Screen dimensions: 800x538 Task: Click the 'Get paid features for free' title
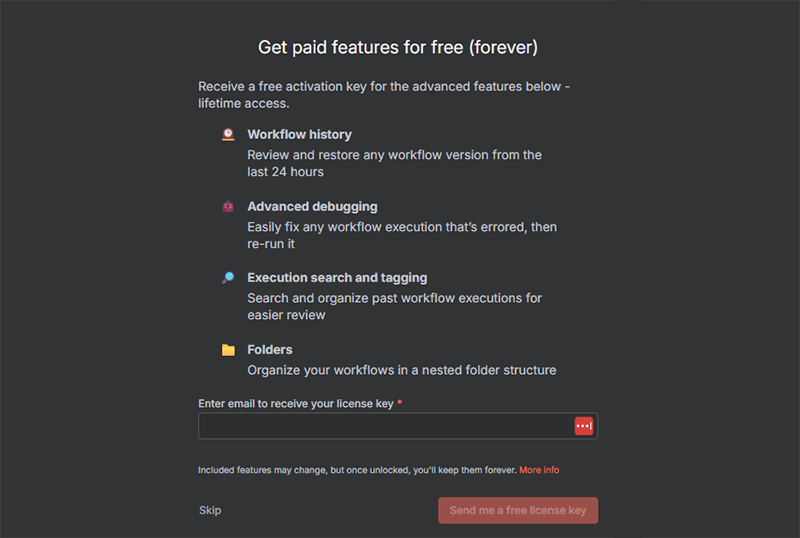click(x=398, y=47)
